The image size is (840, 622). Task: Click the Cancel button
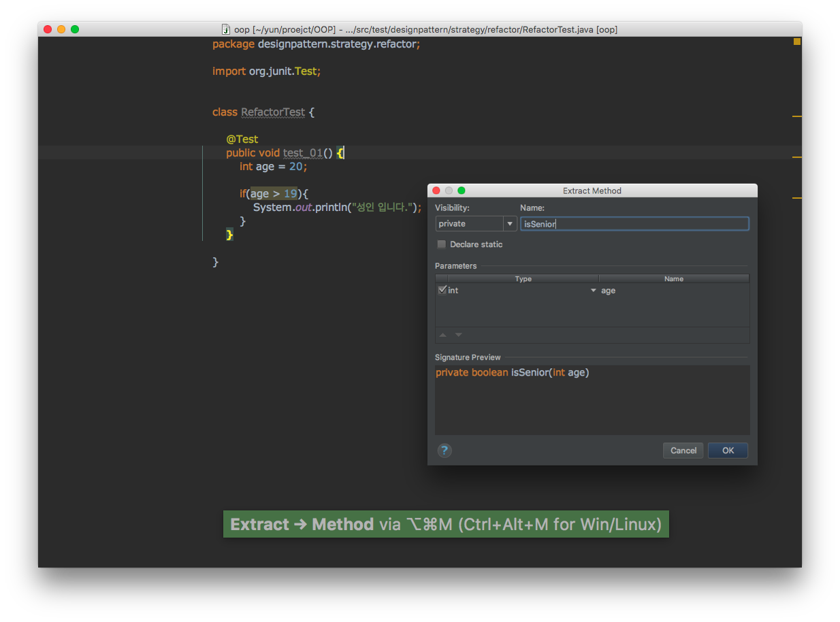tap(683, 451)
